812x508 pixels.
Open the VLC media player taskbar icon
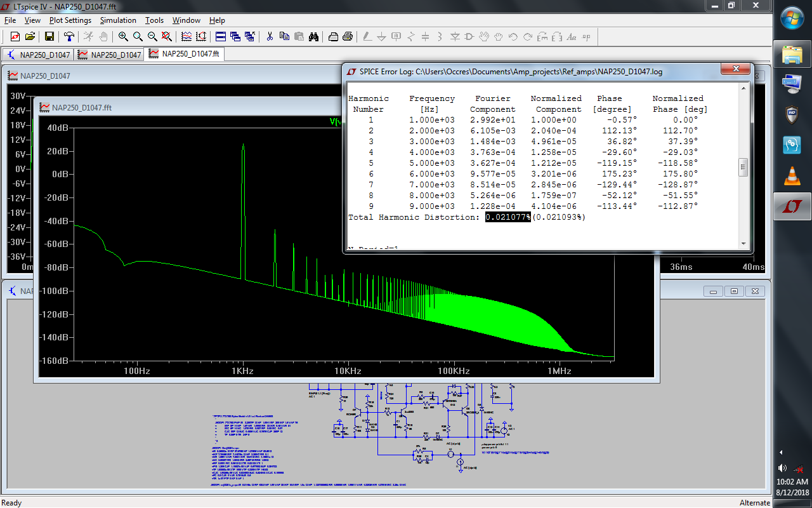coord(792,176)
